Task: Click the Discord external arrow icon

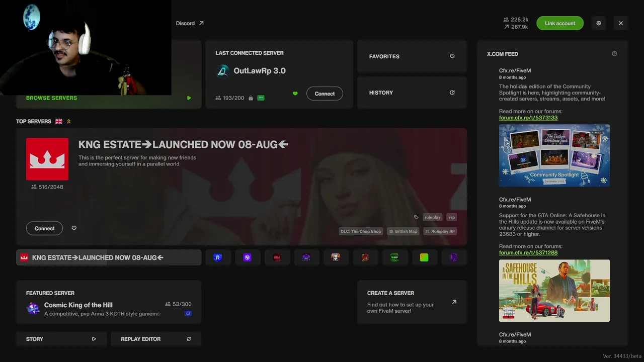Action: click(x=201, y=23)
